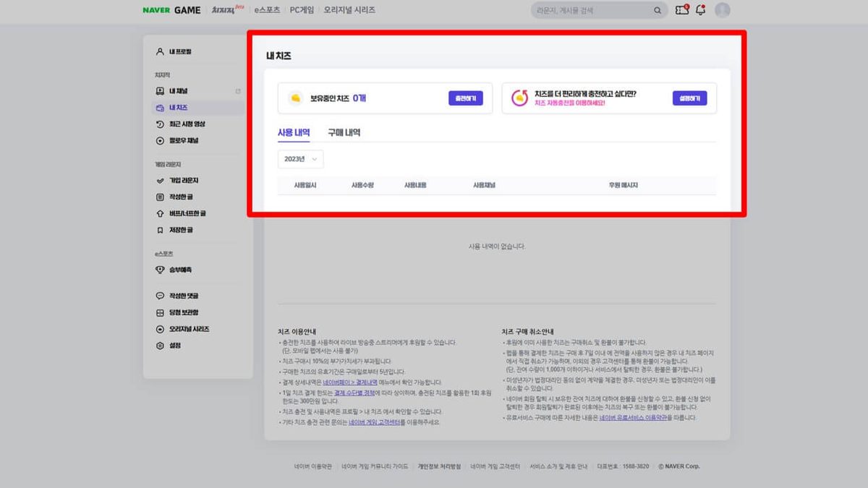Click the 치즈 자동충전을 이용하세요! pink text

pos(569,103)
